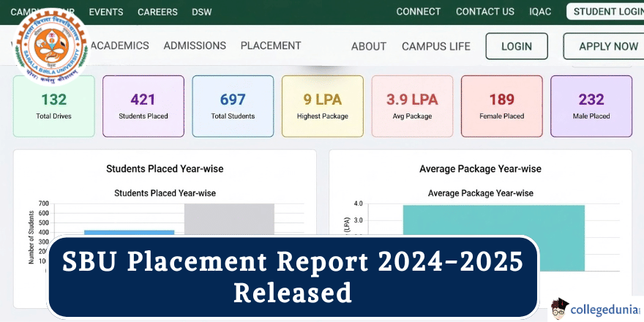Select the 232 Male Placed card
The image size is (644, 322).
click(591, 106)
